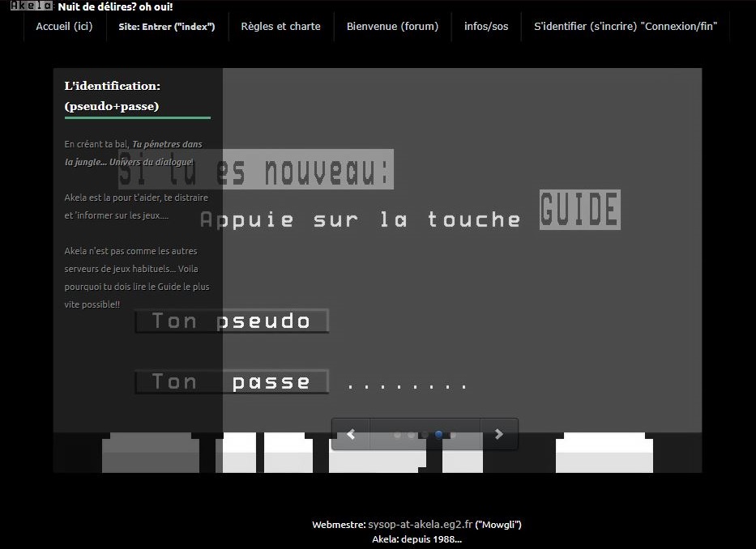This screenshot has height=549, width=756.
Task: Select the fifth slide pagination dot
Action: (453, 435)
